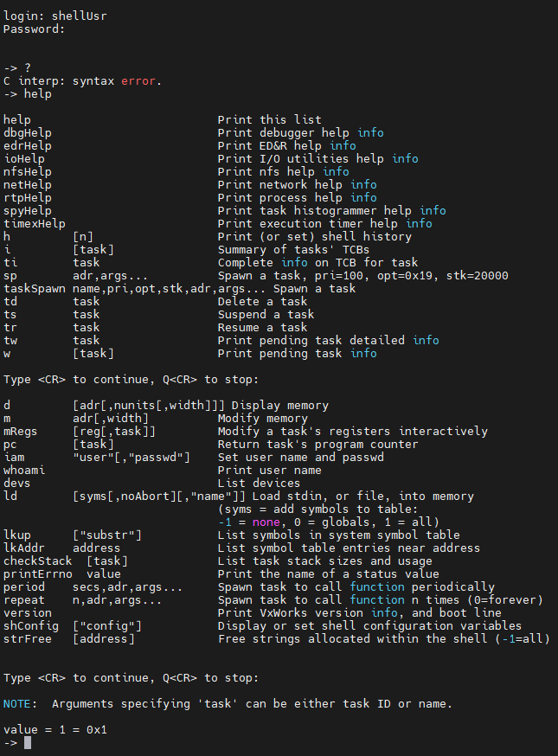Click the highlighted 'info' on dbgHelp line
The height and width of the screenshot is (756, 558).
370,133
